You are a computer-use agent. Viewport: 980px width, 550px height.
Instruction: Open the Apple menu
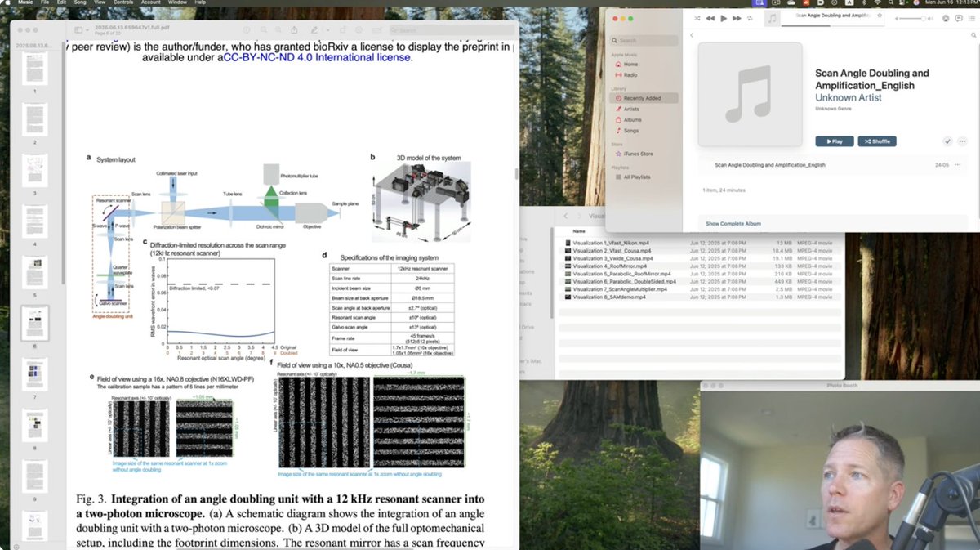point(7,3)
